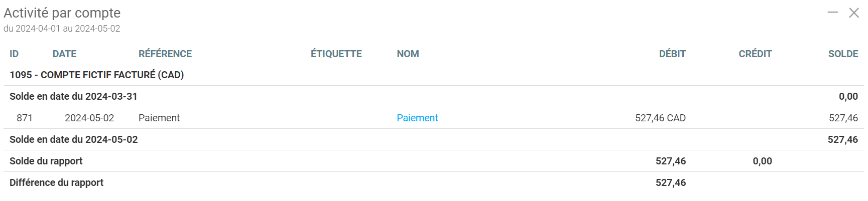The width and height of the screenshot is (868, 201).
Task: Select the 1095 - COMPTE FICTIF FACTURÉ account row
Action: (96, 75)
